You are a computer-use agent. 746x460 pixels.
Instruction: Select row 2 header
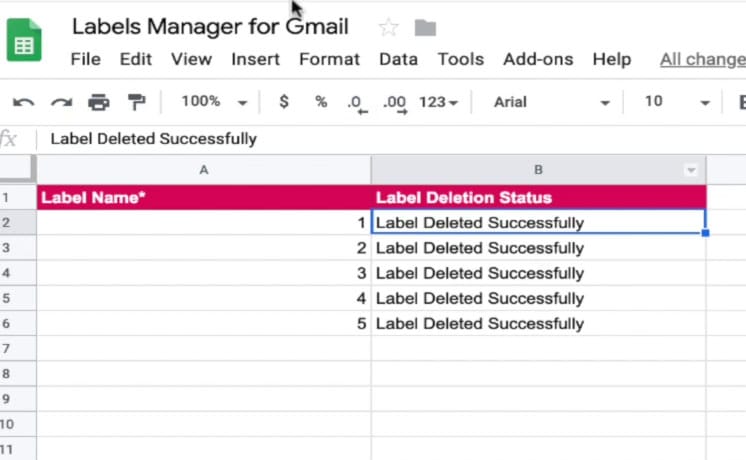[x=18, y=223]
